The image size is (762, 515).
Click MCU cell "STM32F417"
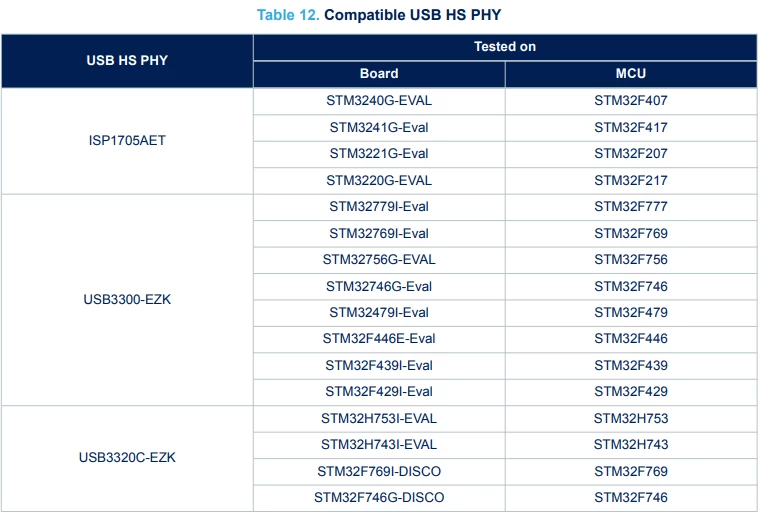pyautogui.click(x=631, y=128)
